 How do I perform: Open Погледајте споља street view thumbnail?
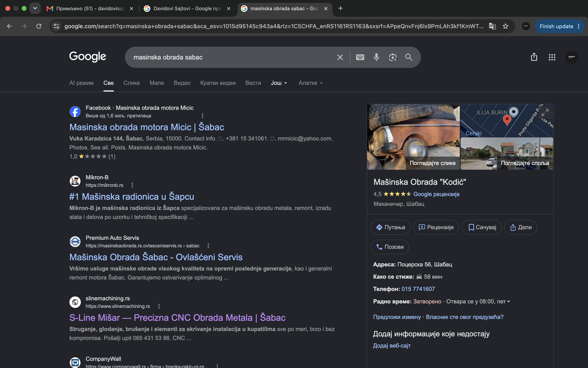tap(507, 154)
